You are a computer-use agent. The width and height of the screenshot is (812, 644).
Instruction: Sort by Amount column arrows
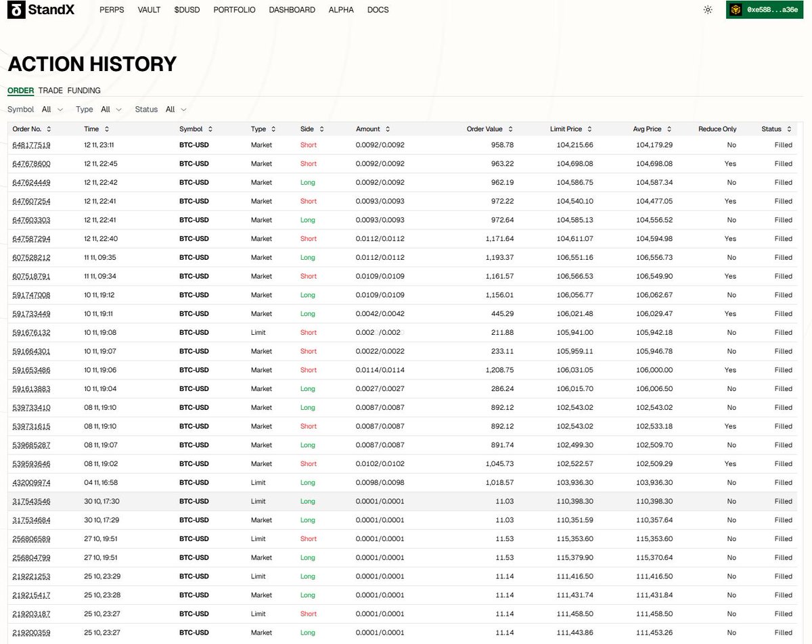pos(388,129)
